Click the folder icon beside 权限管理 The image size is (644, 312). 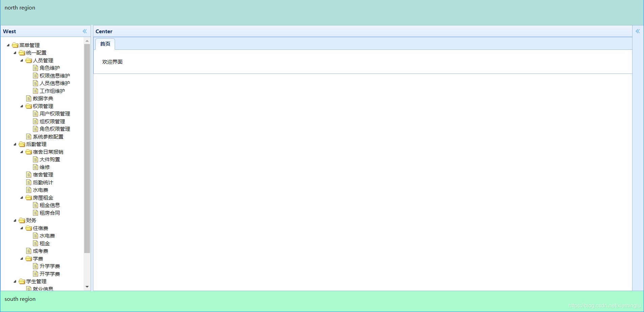click(x=28, y=106)
